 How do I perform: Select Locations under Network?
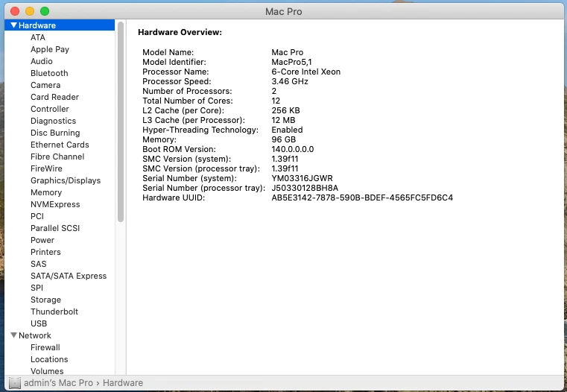[x=49, y=359]
